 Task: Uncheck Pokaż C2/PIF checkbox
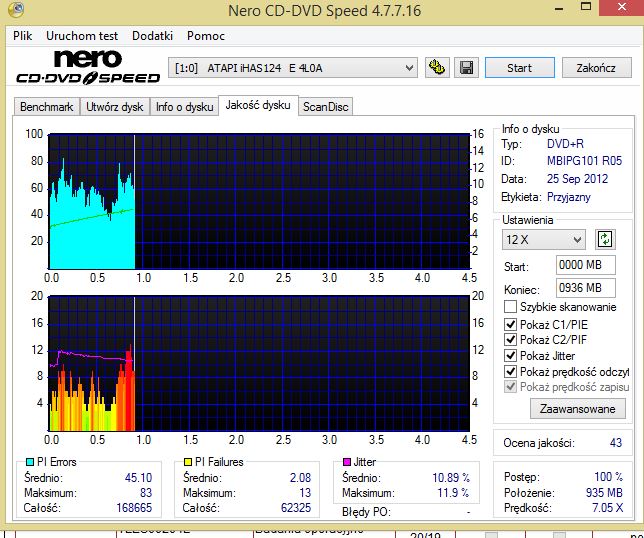point(510,340)
